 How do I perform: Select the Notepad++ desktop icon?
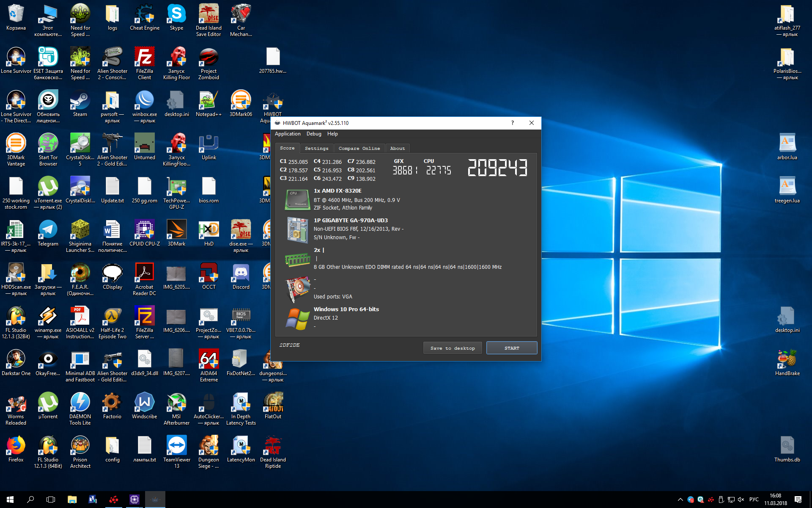coord(208,104)
